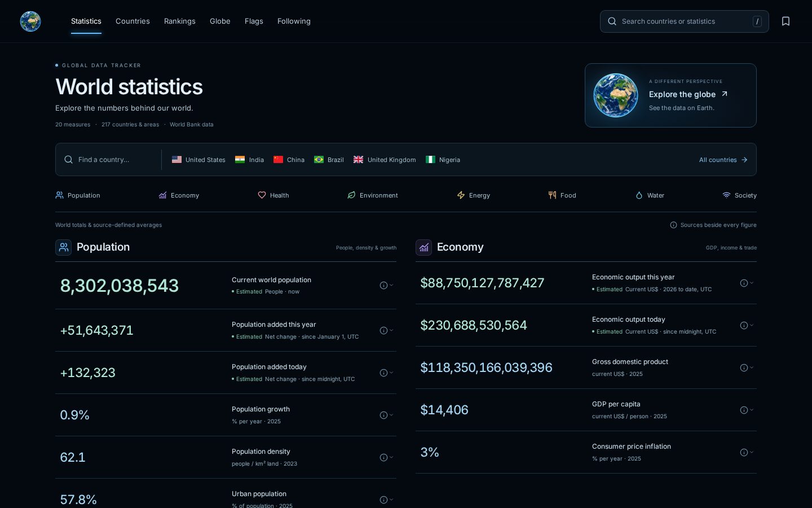Open the bookmarks icon in the header
This screenshot has width=812, height=508.
[785, 21]
